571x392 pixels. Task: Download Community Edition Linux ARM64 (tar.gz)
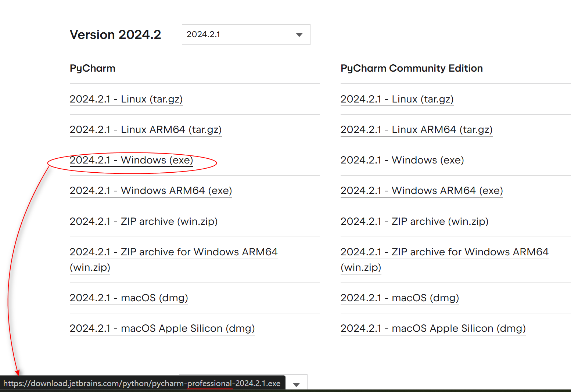416,130
